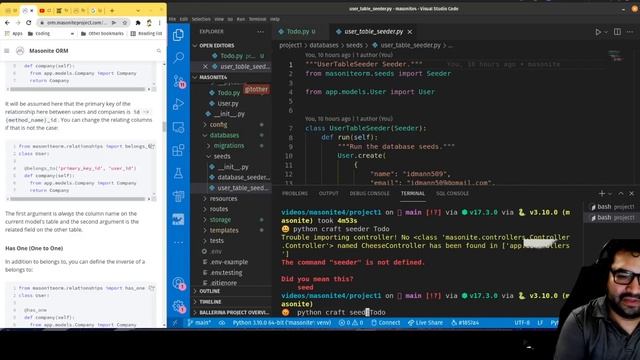This screenshot has width=640, height=360.
Task: Click errors and warnings count in status bar
Action: click(351, 322)
